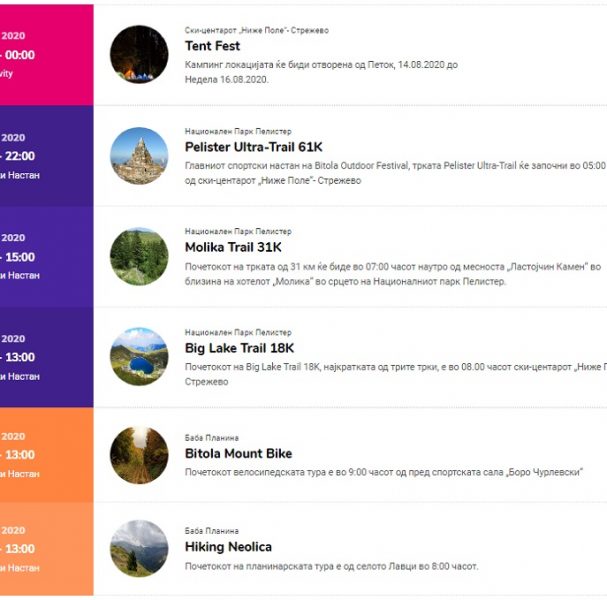Viewport: 607px width, 600px height.
Task: Open the Big Lake Trail 18K title
Action: tap(239, 348)
